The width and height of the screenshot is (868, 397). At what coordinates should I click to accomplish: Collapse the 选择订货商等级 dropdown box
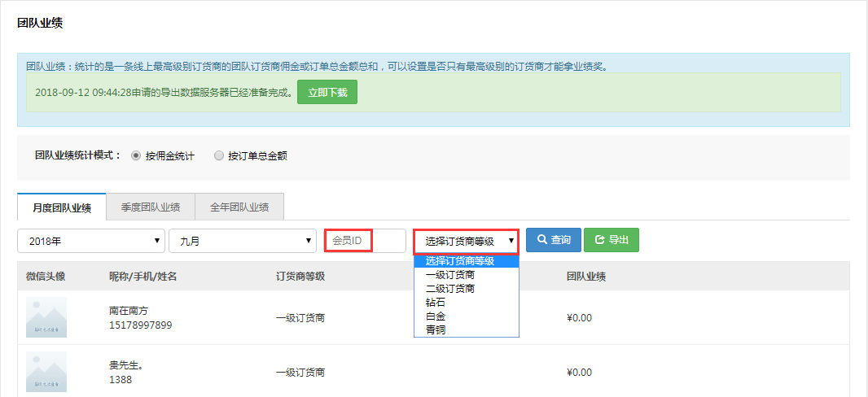tap(467, 241)
